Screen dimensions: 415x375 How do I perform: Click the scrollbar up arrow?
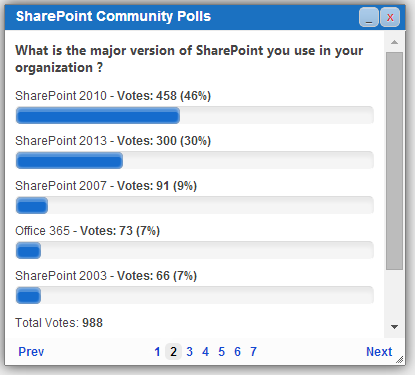coord(394,42)
